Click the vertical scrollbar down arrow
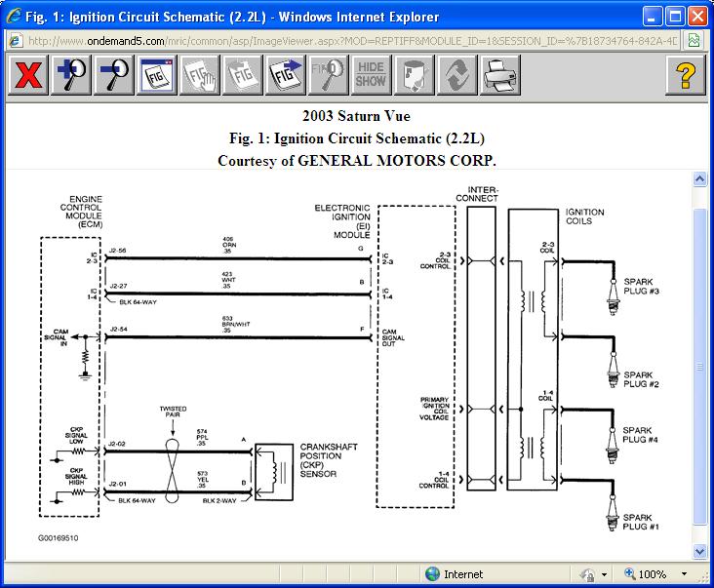The height and width of the screenshot is (588, 714). 698,551
